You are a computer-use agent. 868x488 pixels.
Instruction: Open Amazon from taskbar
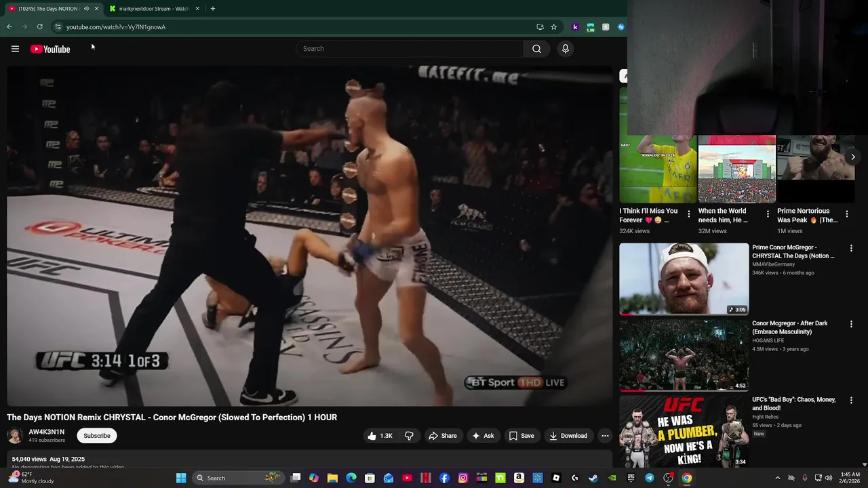point(519,478)
